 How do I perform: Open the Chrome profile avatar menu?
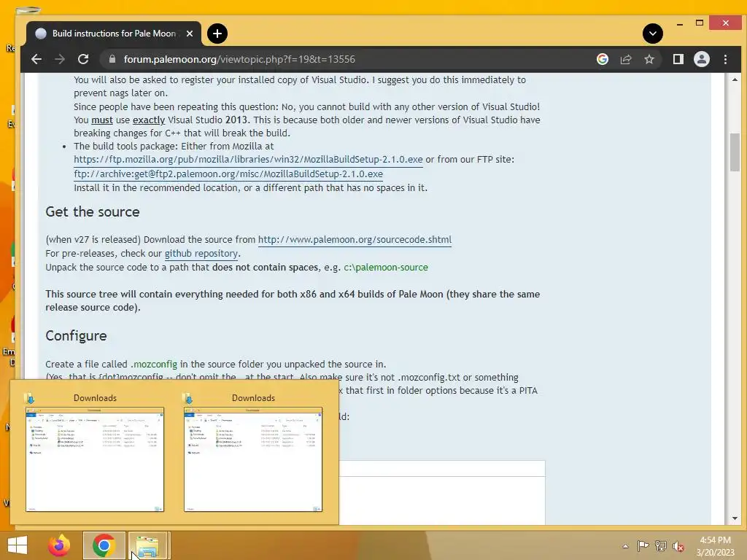click(x=701, y=59)
